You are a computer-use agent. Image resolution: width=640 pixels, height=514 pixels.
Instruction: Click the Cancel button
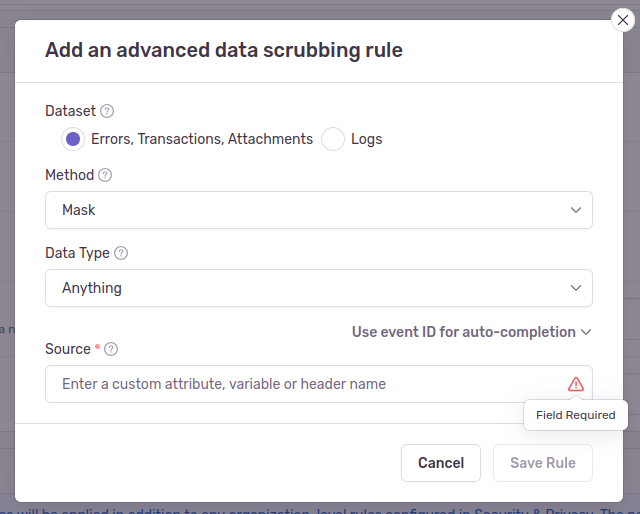click(441, 463)
